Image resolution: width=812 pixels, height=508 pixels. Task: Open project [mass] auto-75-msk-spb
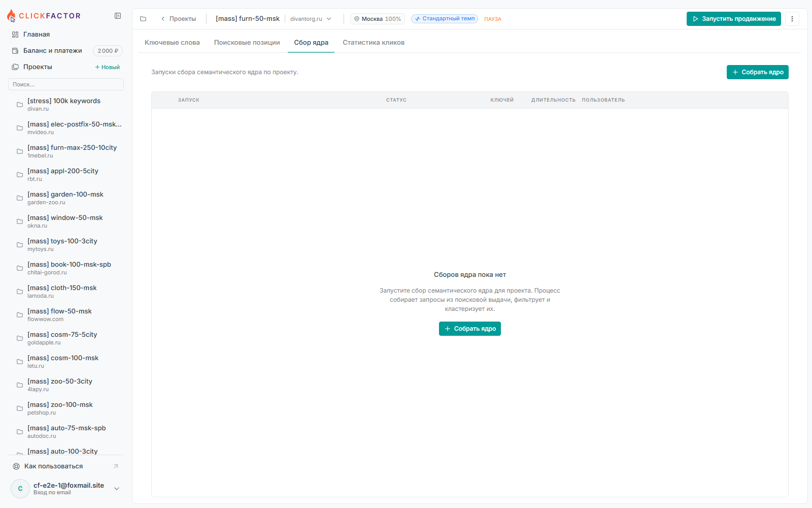(66, 431)
